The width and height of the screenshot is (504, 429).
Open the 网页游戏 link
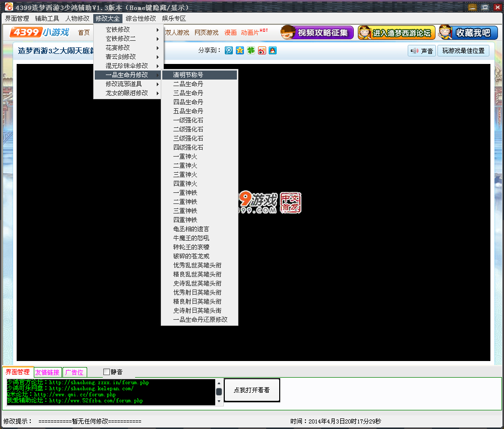[x=206, y=32]
